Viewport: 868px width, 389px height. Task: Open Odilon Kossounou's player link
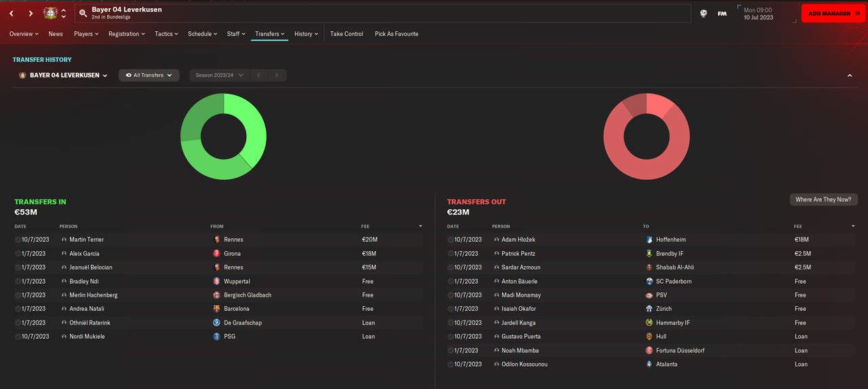525,365
